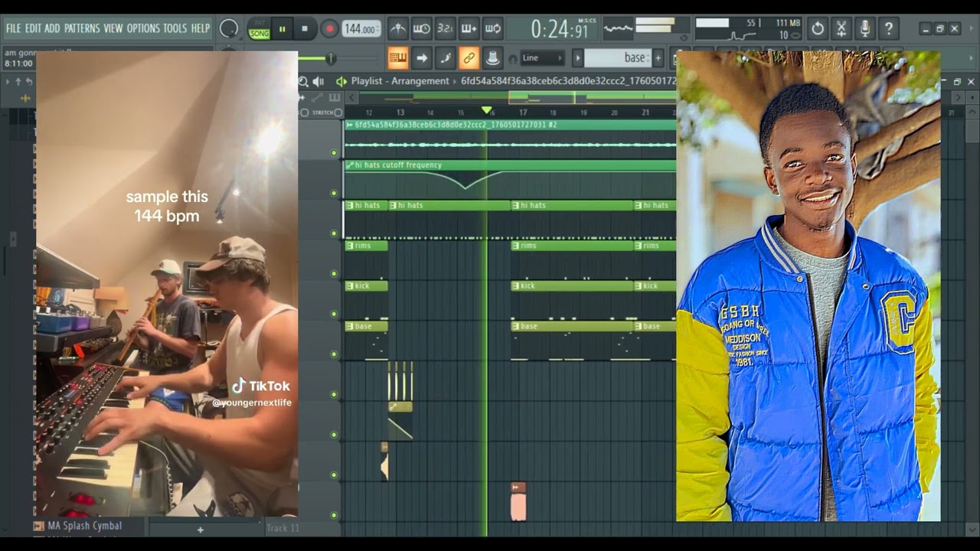Screen dimensions: 980x551
Task: Open the first base clip menu icon
Action: click(349, 326)
